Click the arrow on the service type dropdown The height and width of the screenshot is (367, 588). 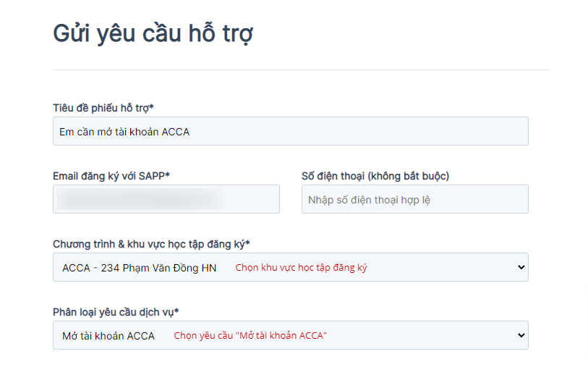coord(521,335)
